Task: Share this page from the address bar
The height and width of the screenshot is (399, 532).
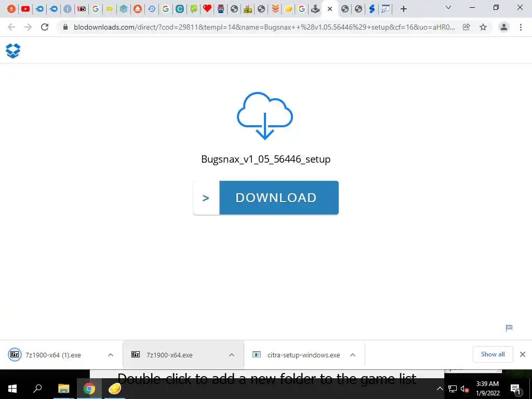Action: tap(467, 27)
